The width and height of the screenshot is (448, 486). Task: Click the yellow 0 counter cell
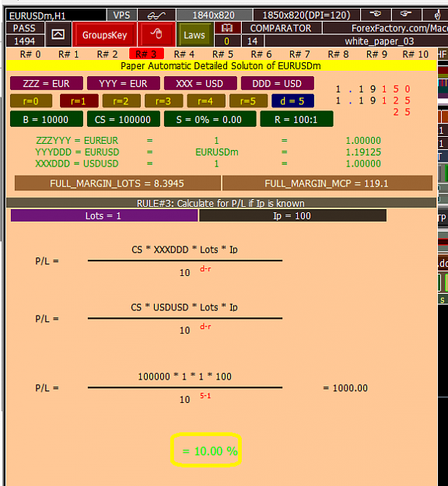point(227,41)
